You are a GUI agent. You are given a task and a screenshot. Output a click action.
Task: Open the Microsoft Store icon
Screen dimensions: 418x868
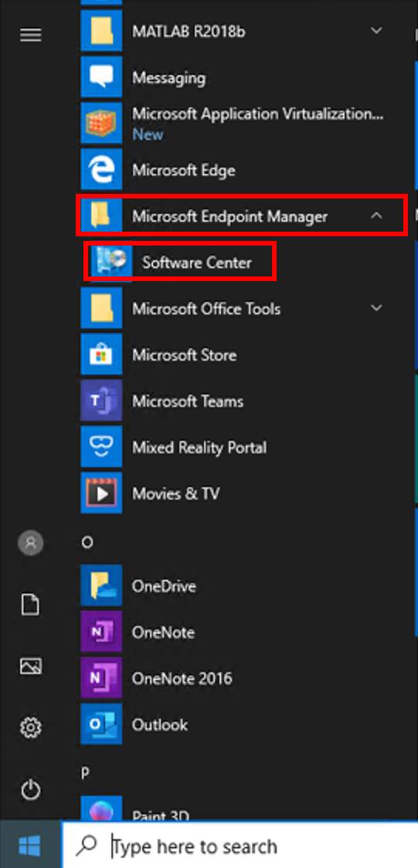(101, 354)
